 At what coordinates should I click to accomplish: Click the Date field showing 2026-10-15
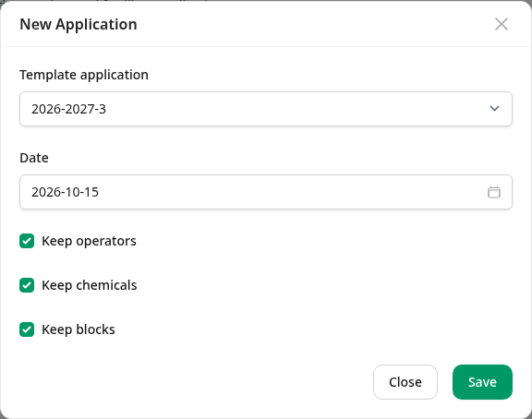click(266, 192)
